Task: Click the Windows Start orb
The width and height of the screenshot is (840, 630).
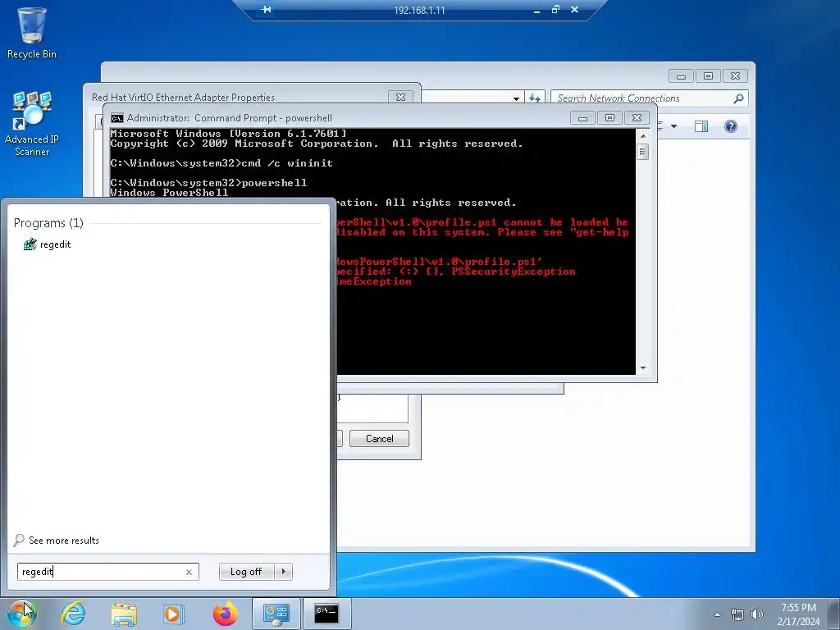Action: click(x=22, y=614)
